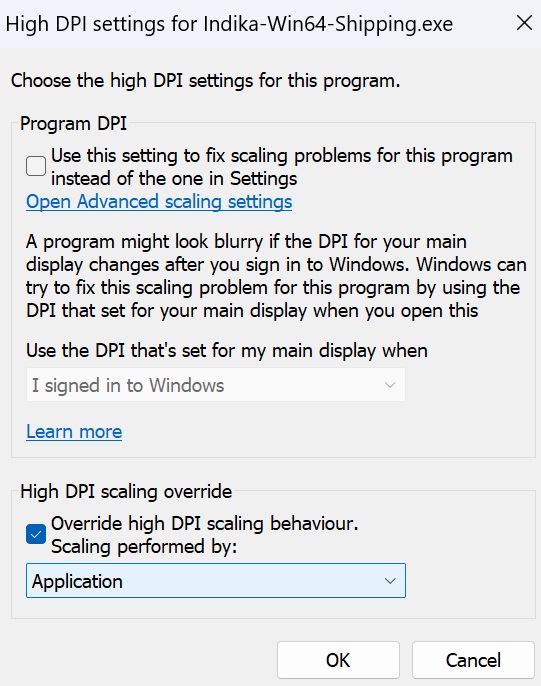The width and height of the screenshot is (541, 686).
Task: Click the 'Program DPI' group heading
Action: pos(73,124)
